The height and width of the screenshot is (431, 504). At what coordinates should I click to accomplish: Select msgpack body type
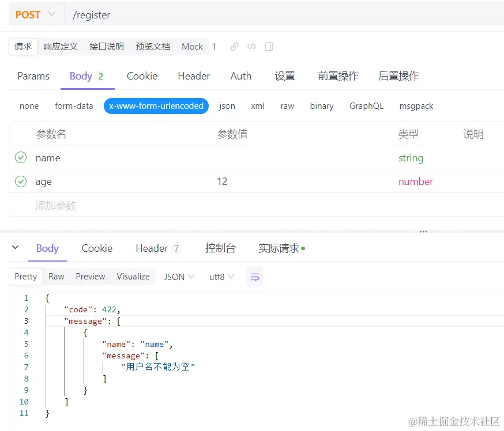click(416, 106)
